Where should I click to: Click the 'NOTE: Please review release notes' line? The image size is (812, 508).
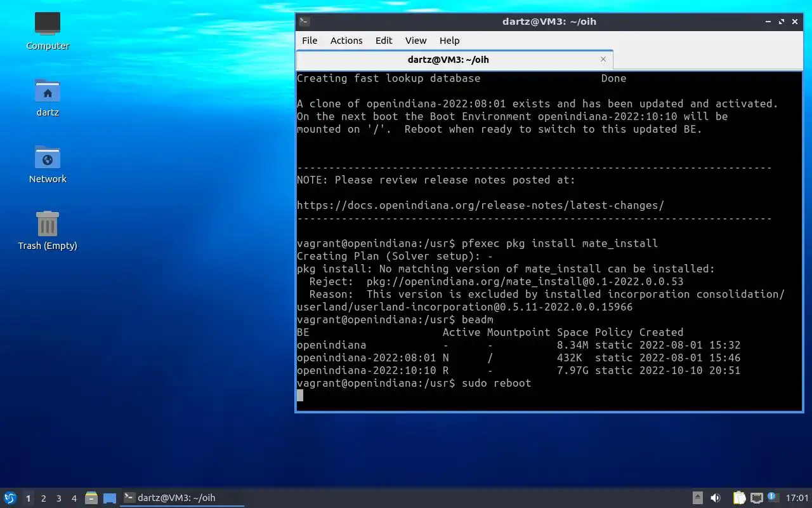click(x=436, y=180)
